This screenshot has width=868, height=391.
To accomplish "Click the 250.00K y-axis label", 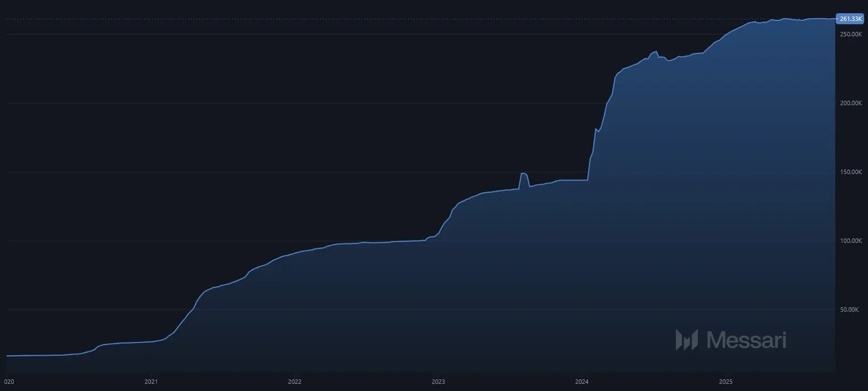I will pyautogui.click(x=850, y=34).
